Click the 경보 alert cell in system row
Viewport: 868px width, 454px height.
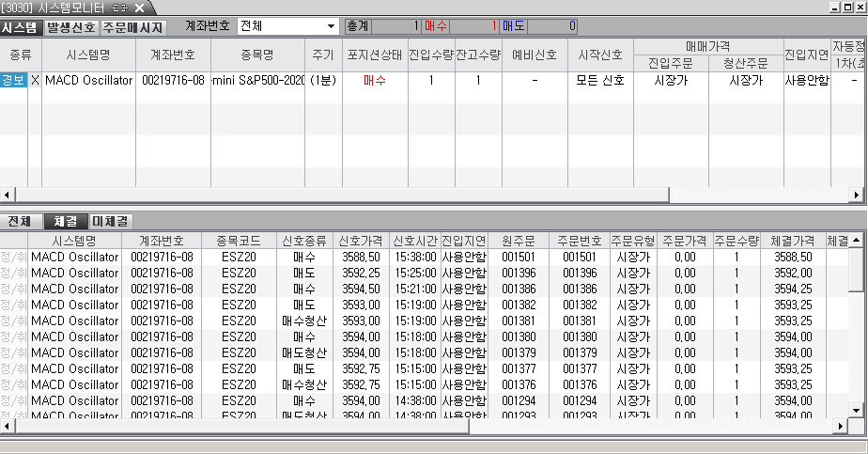(14, 81)
